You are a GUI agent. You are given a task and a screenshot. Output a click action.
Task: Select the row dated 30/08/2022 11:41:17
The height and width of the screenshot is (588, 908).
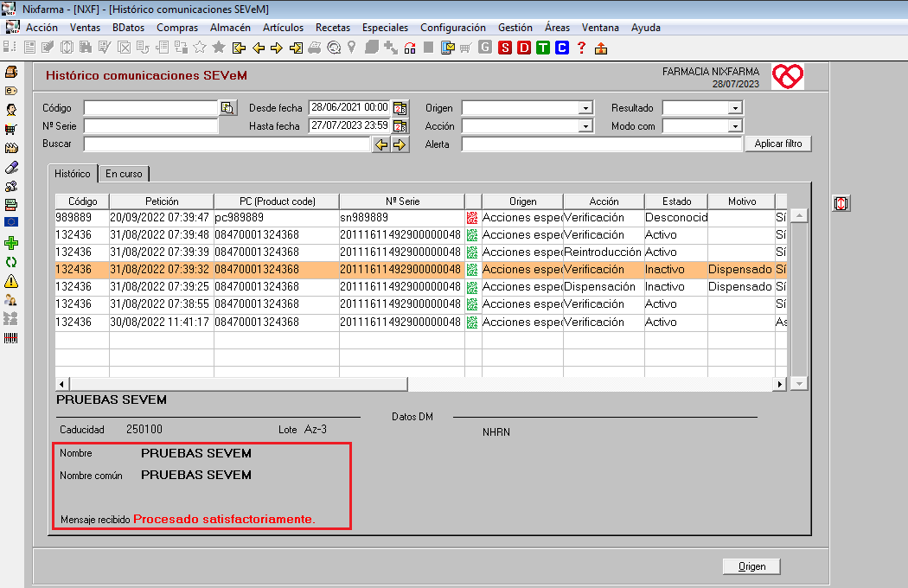[x=421, y=322]
